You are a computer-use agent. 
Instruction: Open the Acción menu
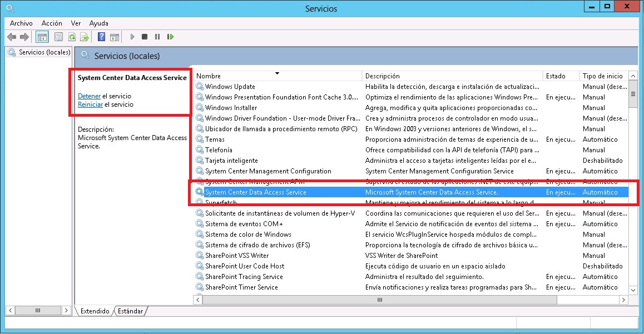click(x=52, y=23)
